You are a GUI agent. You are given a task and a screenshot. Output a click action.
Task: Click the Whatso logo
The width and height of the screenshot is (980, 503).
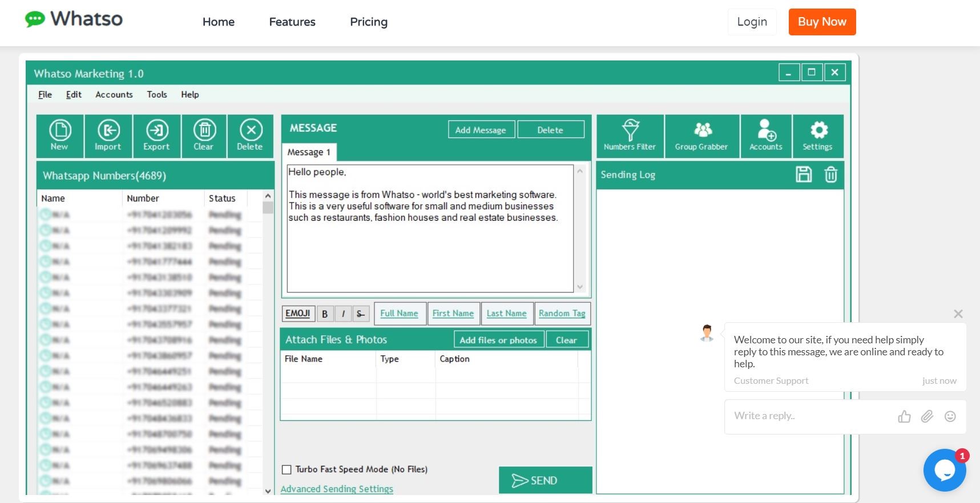click(74, 19)
